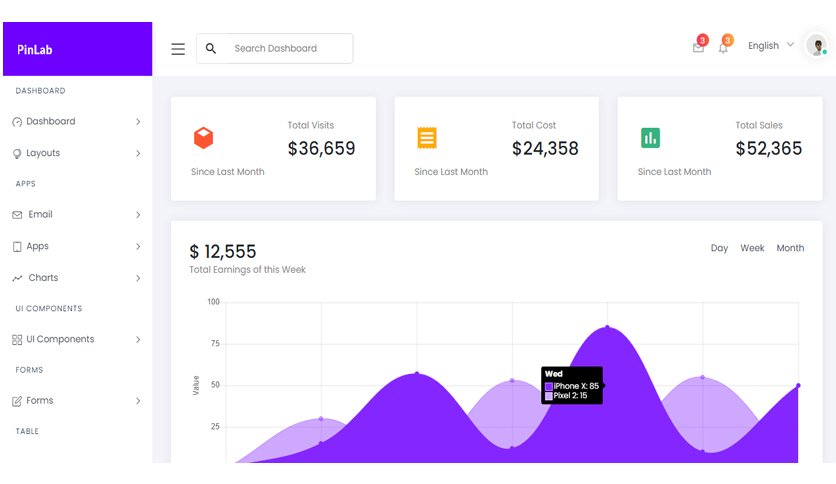
Task: Open the mail notifications envelope icon
Action: click(698, 47)
